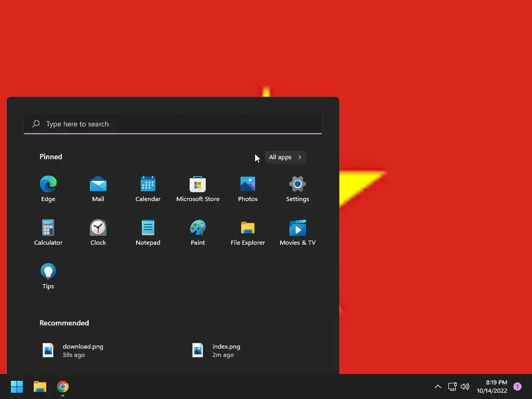Launch Movies & TV app
Screen dimensions: 532x399
(298, 232)
